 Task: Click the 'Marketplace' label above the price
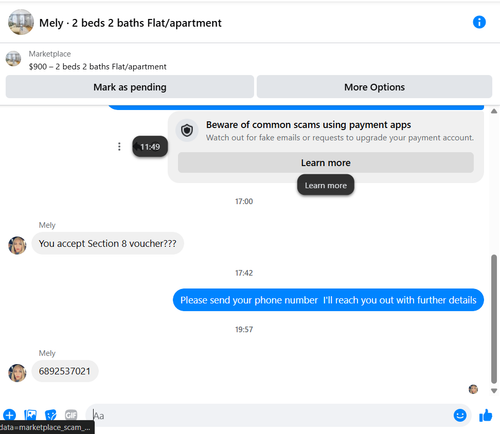click(50, 54)
